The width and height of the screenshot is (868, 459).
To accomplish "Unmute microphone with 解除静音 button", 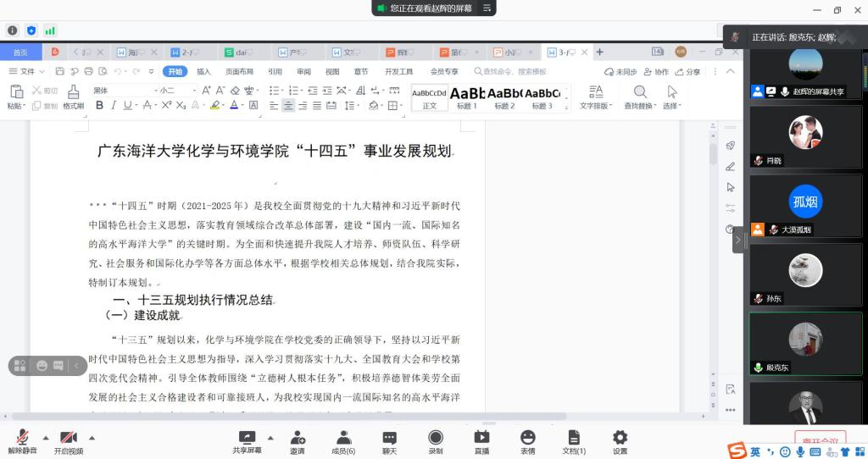I will (22, 442).
